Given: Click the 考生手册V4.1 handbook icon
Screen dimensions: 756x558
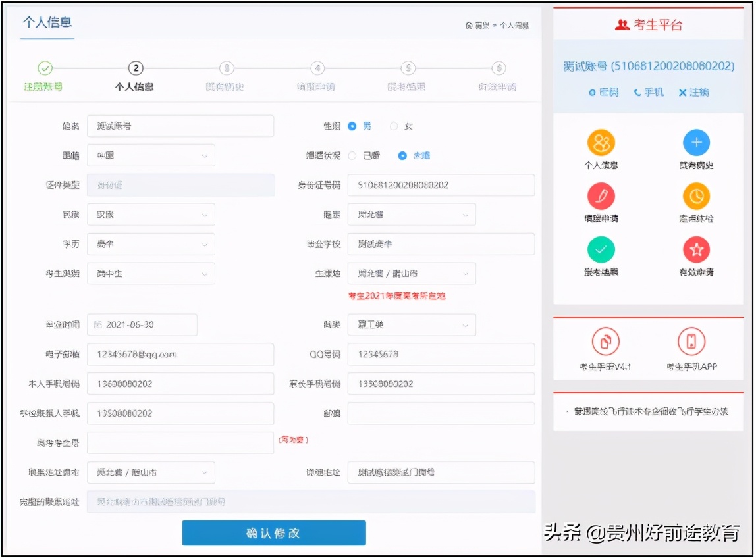Looking at the screenshot, I should coord(606,342).
